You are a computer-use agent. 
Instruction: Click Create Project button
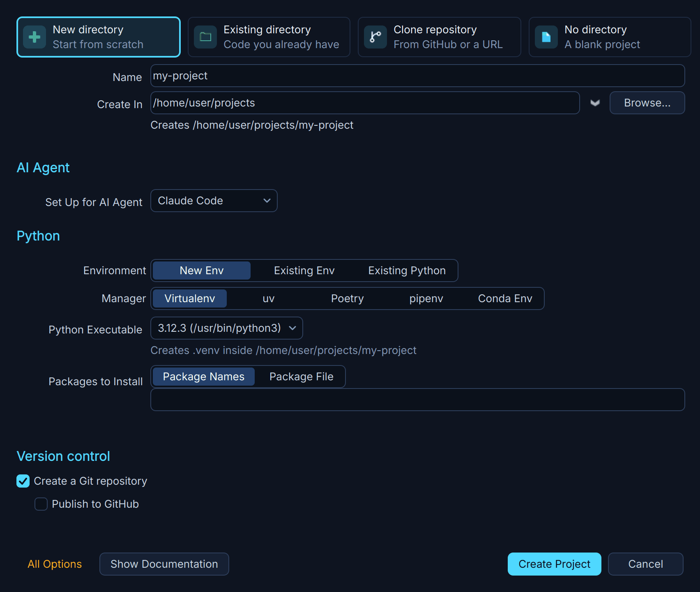[x=555, y=564]
